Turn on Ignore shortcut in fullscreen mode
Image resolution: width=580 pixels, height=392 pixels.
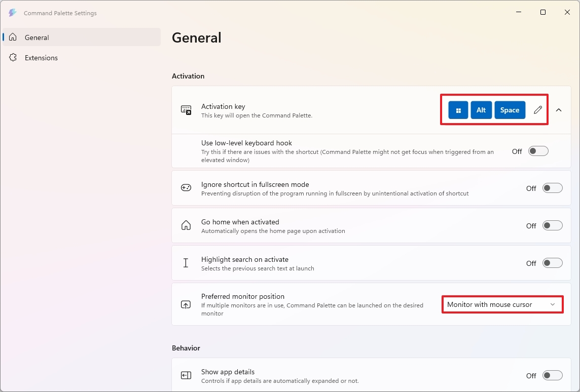pos(553,188)
